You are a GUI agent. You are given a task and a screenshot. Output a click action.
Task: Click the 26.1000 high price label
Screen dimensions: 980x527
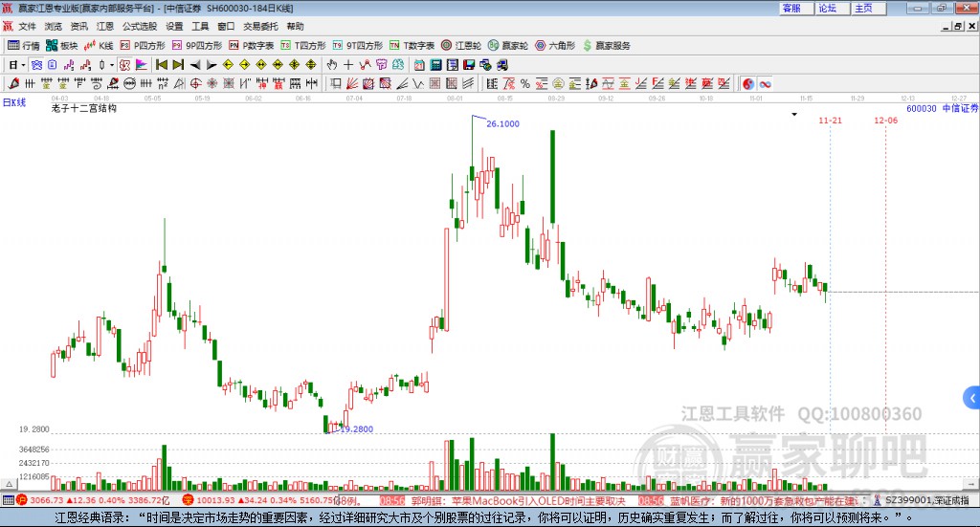(x=503, y=123)
